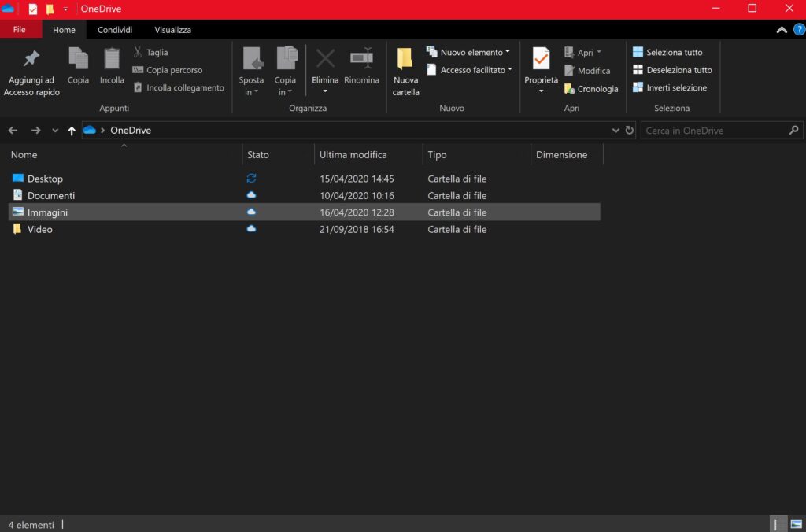The height and width of the screenshot is (532, 806).
Task: Select the Immagini folder
Action: [x=305, y=212]
